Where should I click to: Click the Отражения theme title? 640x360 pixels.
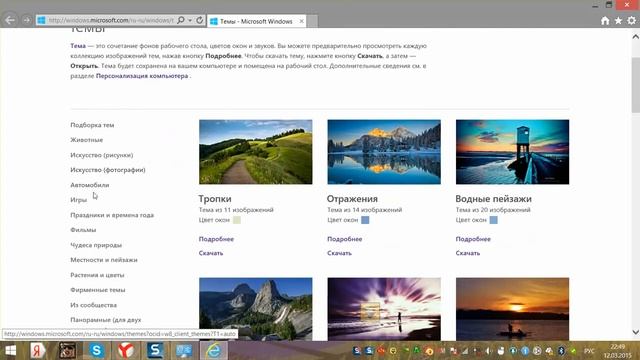coord(352,199)
